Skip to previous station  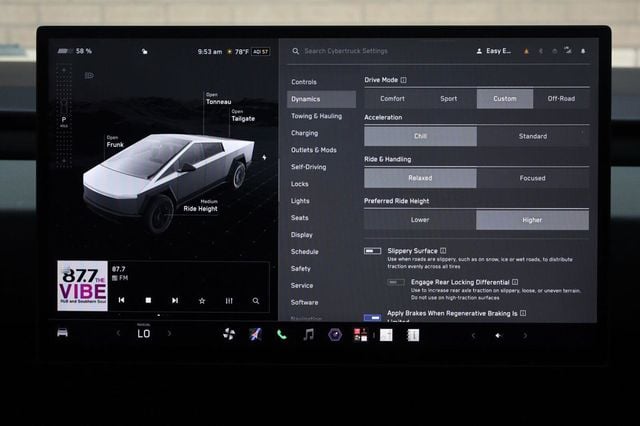[x=121, y=300]
